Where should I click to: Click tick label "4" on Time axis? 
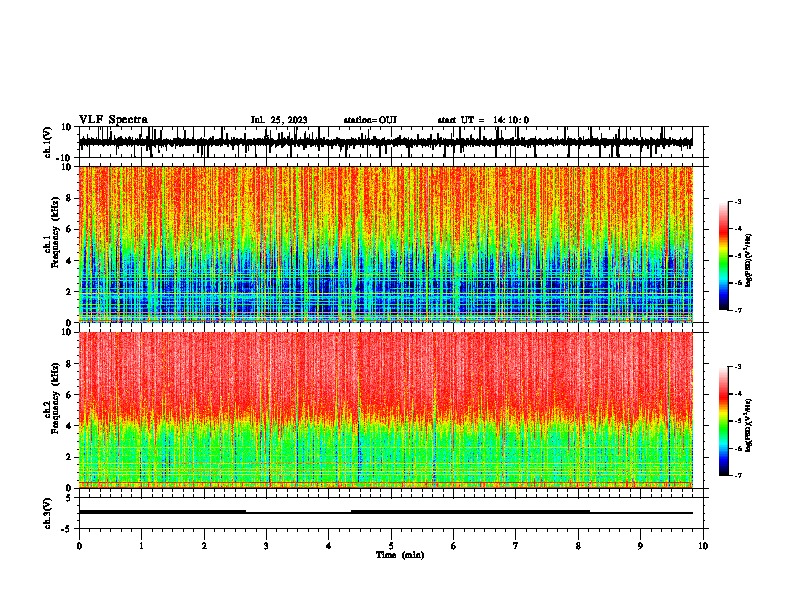(x=329, y=546)
